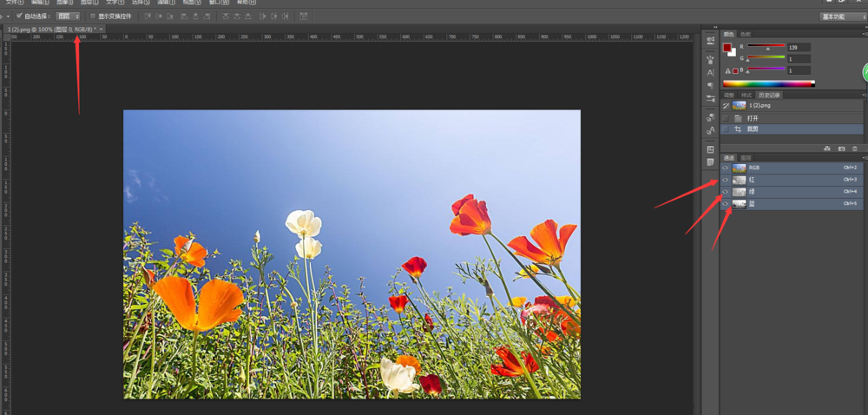The height and width of the screenshot is (415, 868).
Task: Open the paragraph panel icon in dock
Action: pyautogui.click(x=710, y=85)
